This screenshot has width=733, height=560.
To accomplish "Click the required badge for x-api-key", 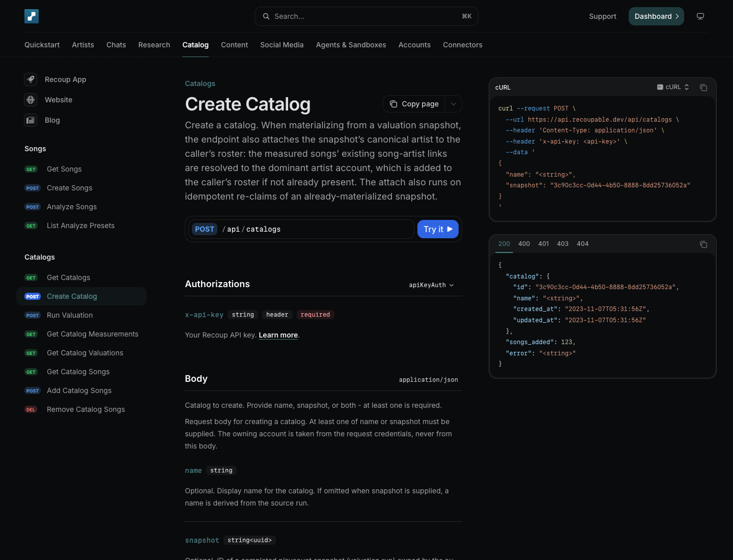I will 315,315.
